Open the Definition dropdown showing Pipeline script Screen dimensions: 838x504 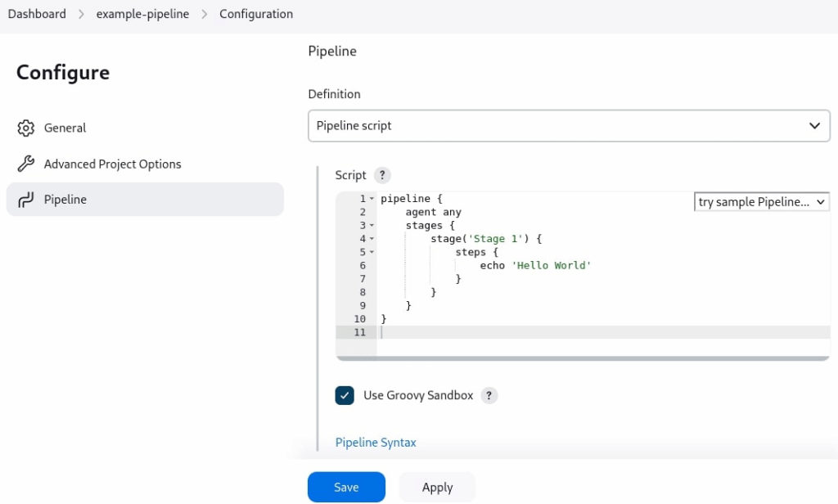[x=569, y=125]
